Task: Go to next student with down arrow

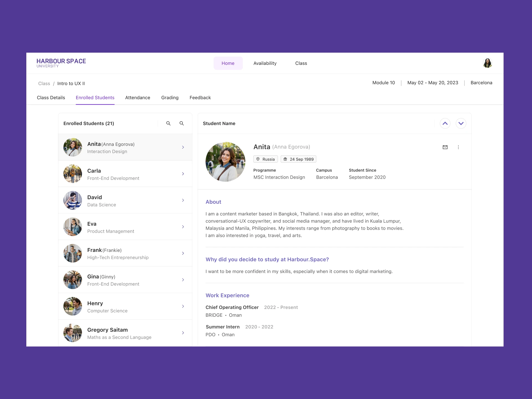Action: (x=461, y=123)
